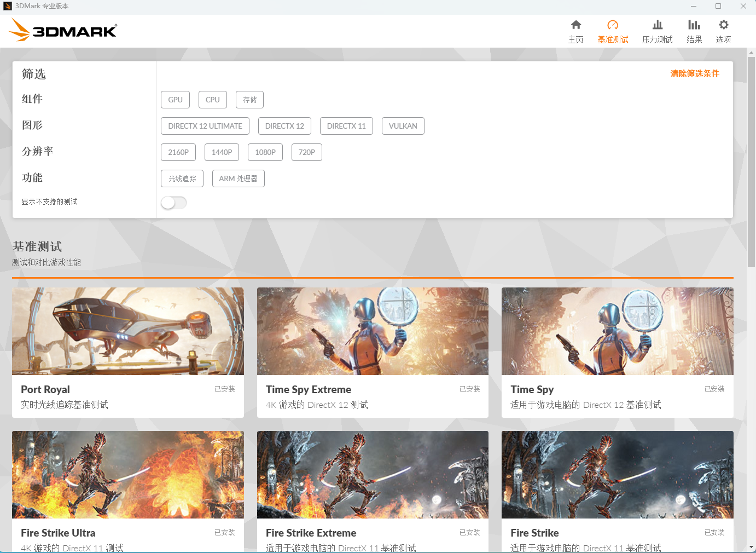Open the Fire Strike Ultra thumbnail
The height and width of the screenshot is (553, 756).
click(x=128, y=475)
